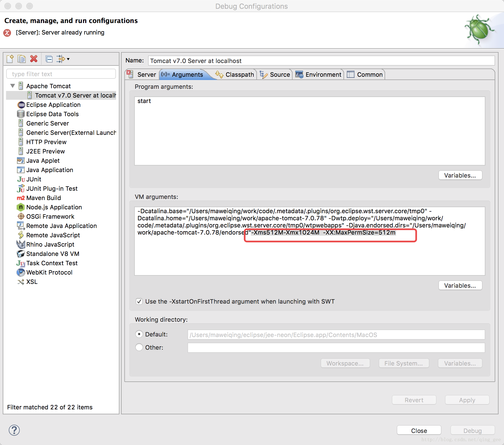504x445 pixels.
Task: Select the WebKit Protocol icon
Action: click(x=21, y=272)
